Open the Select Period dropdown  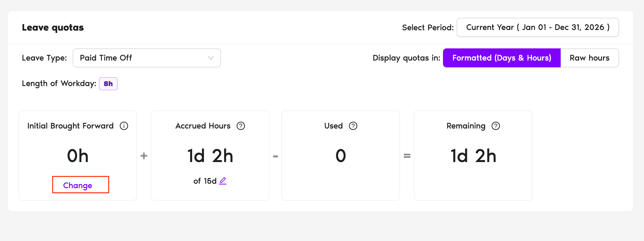click(x=538, y=27)
